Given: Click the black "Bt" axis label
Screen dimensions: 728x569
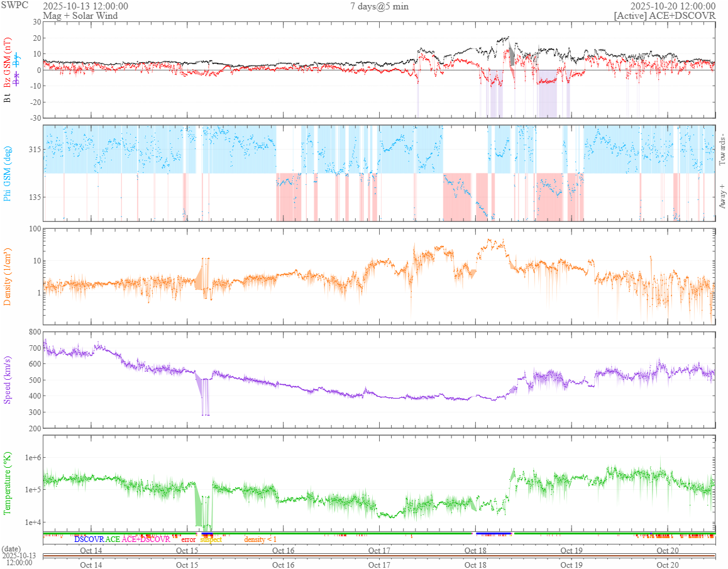Looking at the screenshot, I should pos(7,98).
